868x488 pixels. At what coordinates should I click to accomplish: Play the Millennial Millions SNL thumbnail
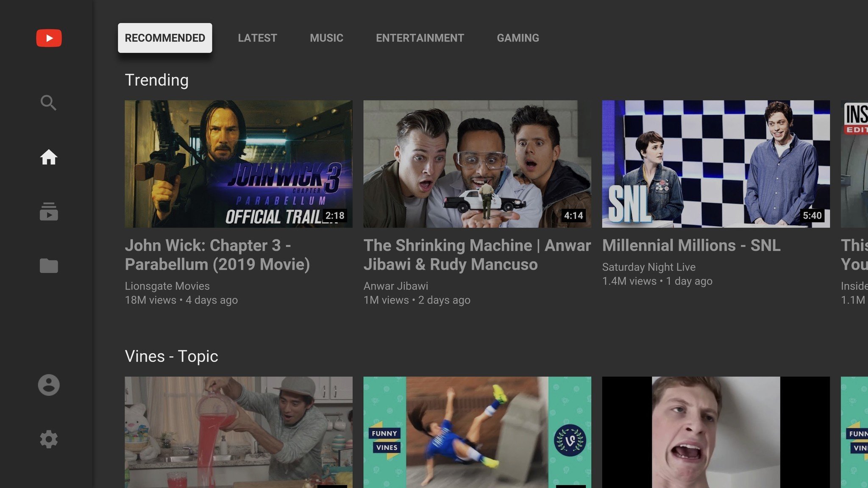(716, 164)
